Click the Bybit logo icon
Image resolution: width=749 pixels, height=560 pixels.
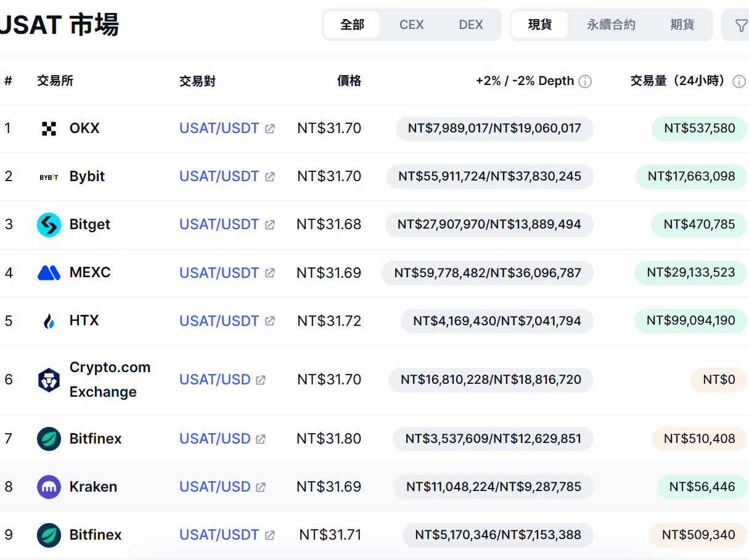(x=49, y=177)
